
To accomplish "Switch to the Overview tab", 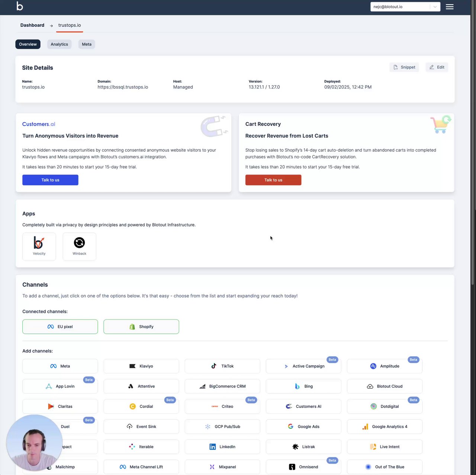I will coord(28,44).
